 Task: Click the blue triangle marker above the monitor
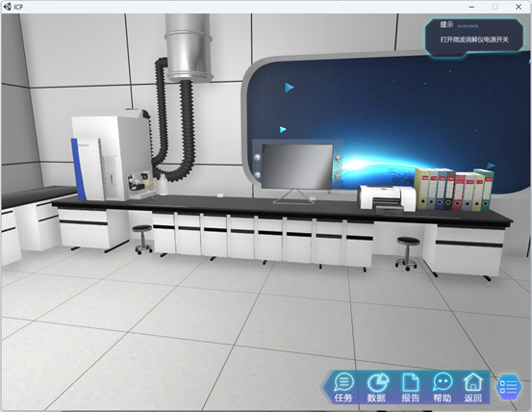283,129
